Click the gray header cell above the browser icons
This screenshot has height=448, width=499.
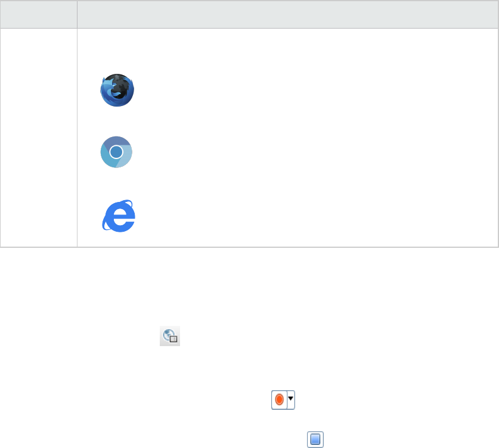[x=288, y=14]
